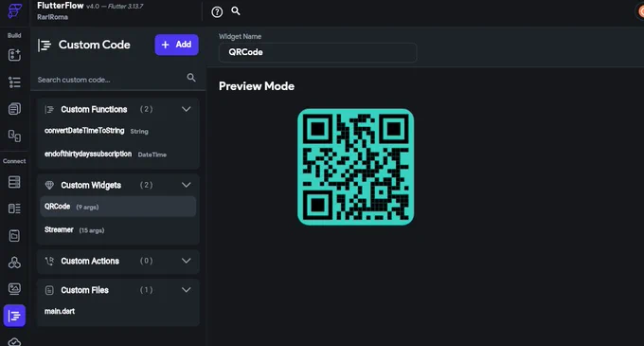The width and height of the screenshot is (644, 346).
Task: Click the magnifier icon in custom code search
Action: [191, 77]
